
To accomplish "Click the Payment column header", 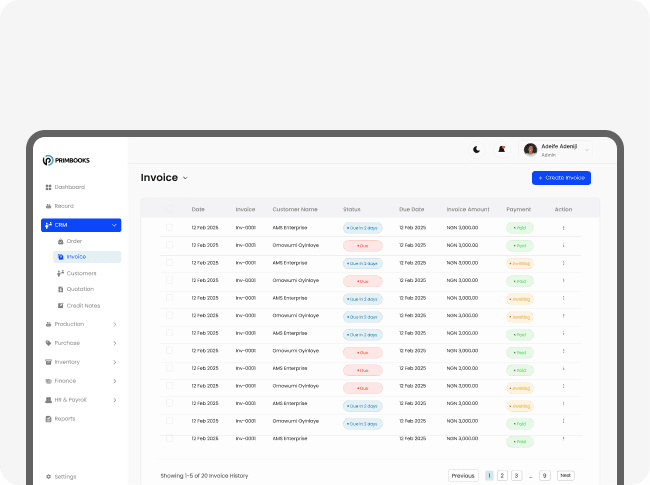I will (519, 209).
